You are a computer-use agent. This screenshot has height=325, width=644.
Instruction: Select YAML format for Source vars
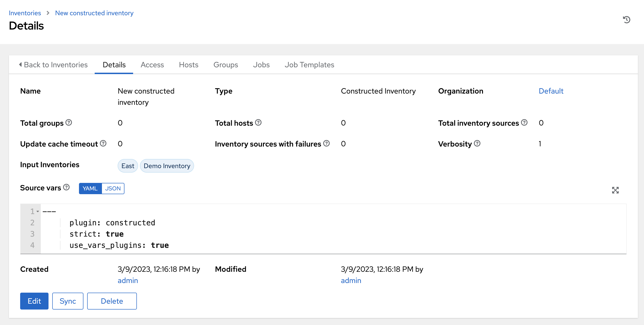click(x=90, y=188)
